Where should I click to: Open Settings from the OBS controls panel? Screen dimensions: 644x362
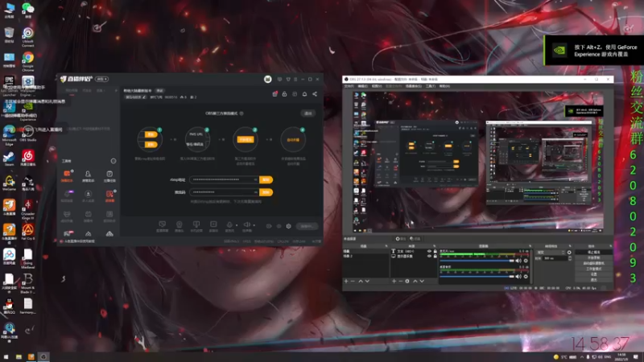[593, 274]
